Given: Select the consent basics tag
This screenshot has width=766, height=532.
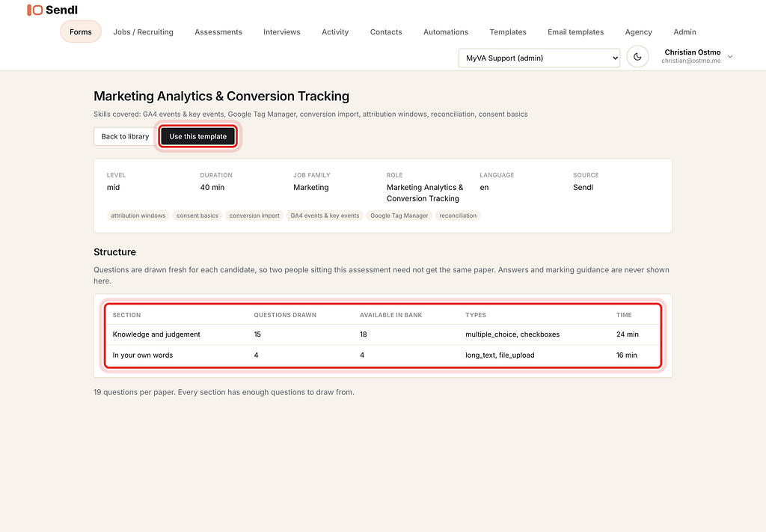Looking at the screenshot, I should 197,215.
